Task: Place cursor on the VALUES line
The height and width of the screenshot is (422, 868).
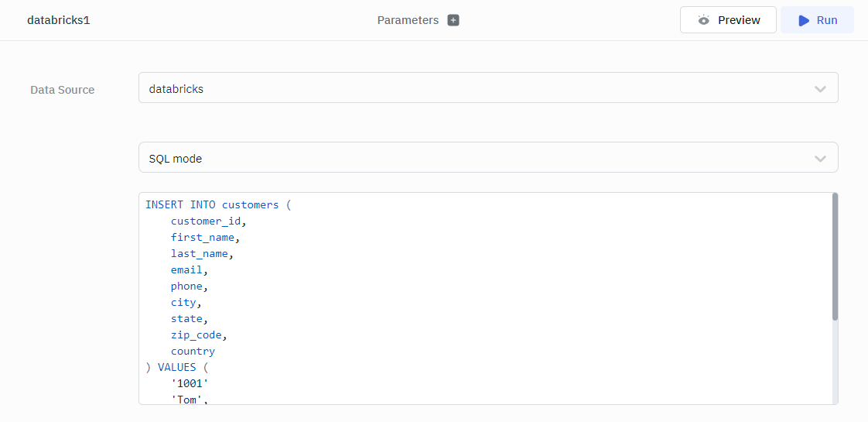Action: pos(177,367)
